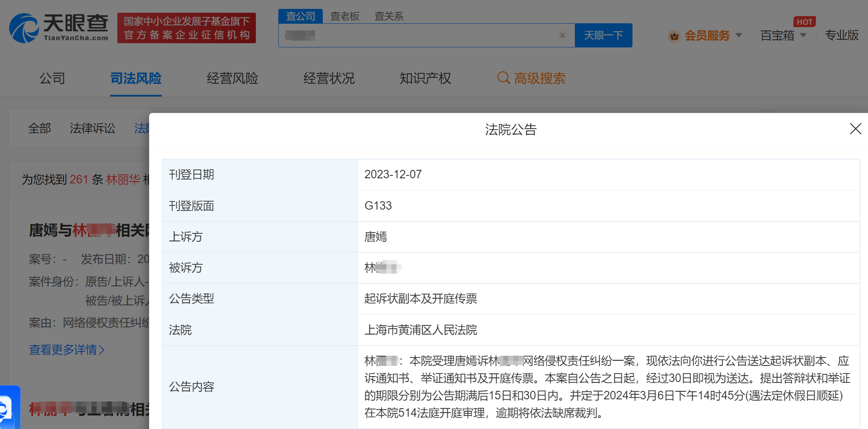Screen dimensions: 868x429
Task: Select the 查公司 search tab
Action: point(300,16)
